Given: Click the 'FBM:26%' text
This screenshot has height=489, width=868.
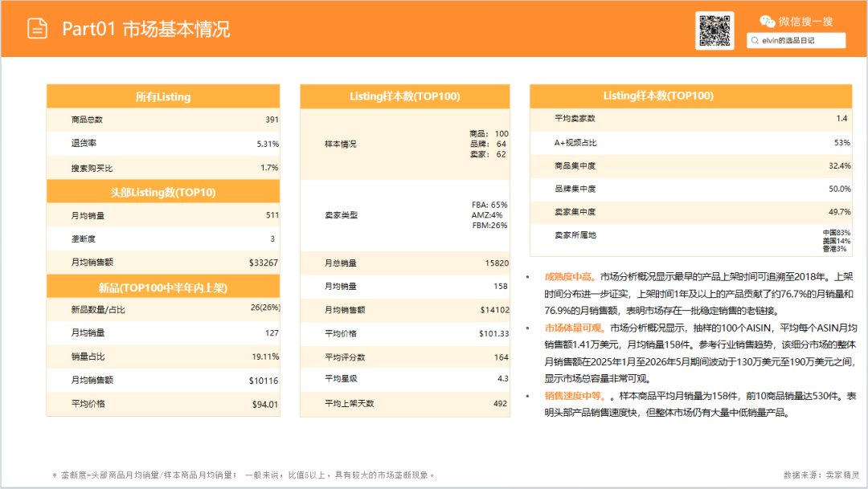Looking at the screenshot, I should tap(490, 225).
